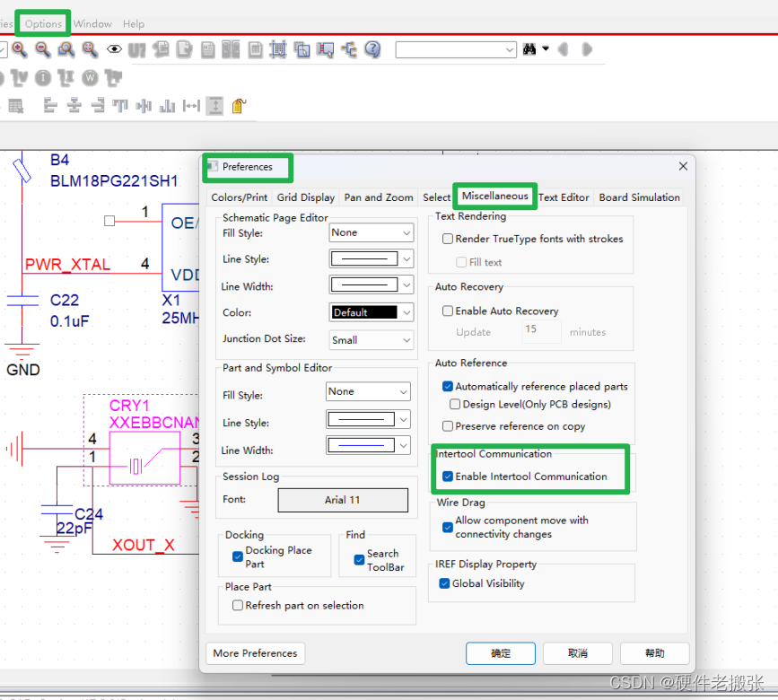The height and width of the screenshot is (700, 778).
Task: Open Schematic Page Editor Fill Style dropdown
Action: click(x=371, y=232)
